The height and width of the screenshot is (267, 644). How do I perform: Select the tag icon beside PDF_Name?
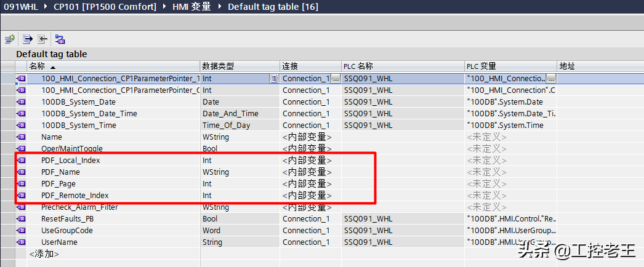pyautogui.click(x=21, y=172)
